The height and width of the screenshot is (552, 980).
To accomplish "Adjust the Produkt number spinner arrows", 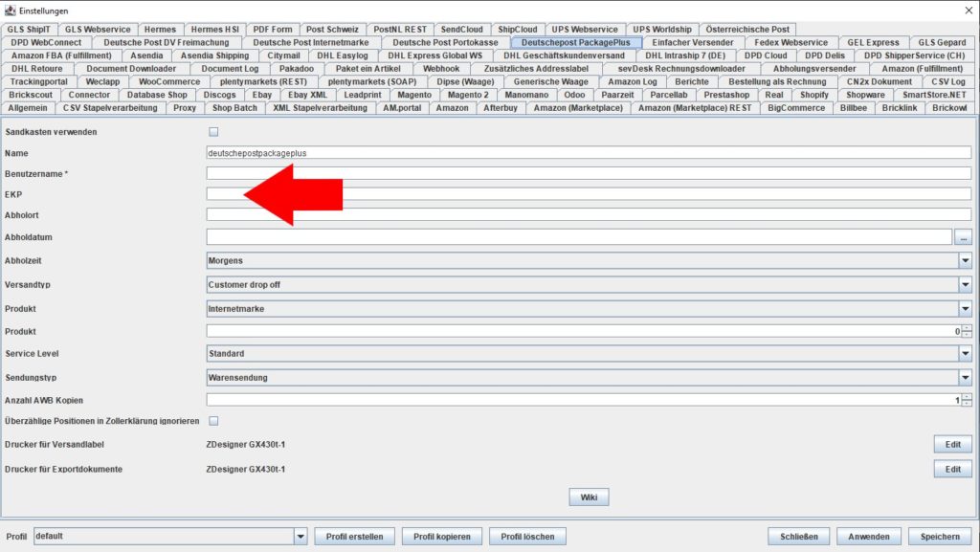I will (967, 332).
